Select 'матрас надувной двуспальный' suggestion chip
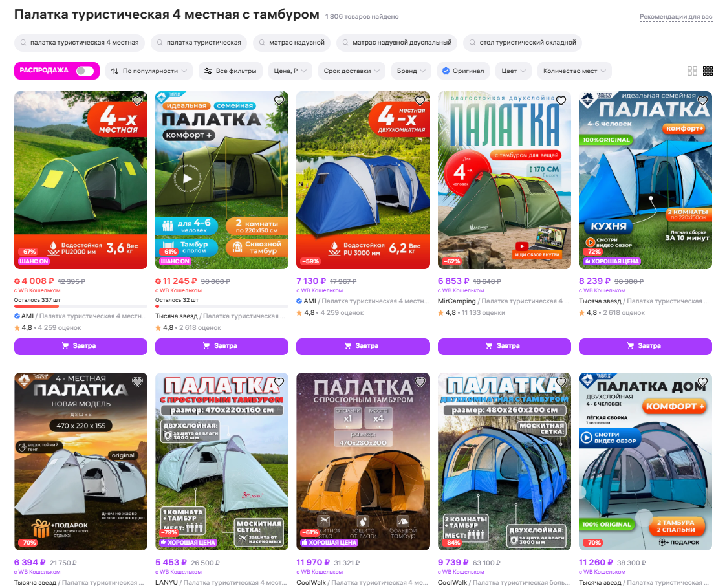 click(397, 43)
